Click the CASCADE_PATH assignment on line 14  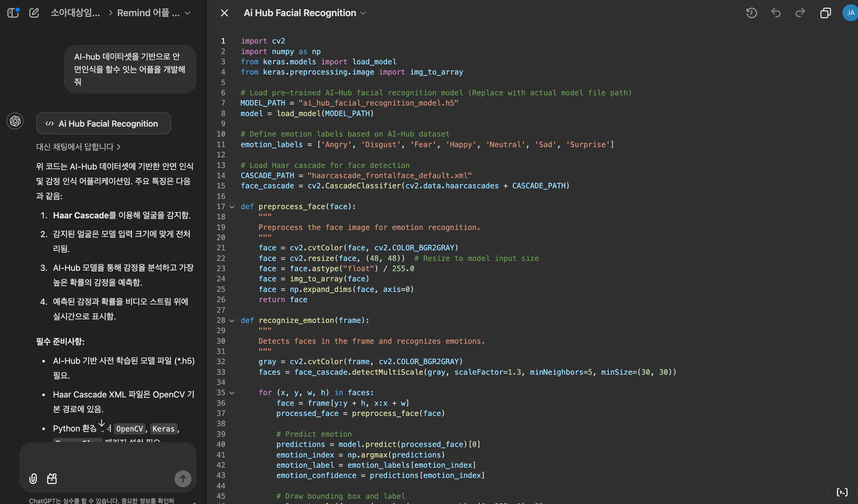tap(356, 175)
